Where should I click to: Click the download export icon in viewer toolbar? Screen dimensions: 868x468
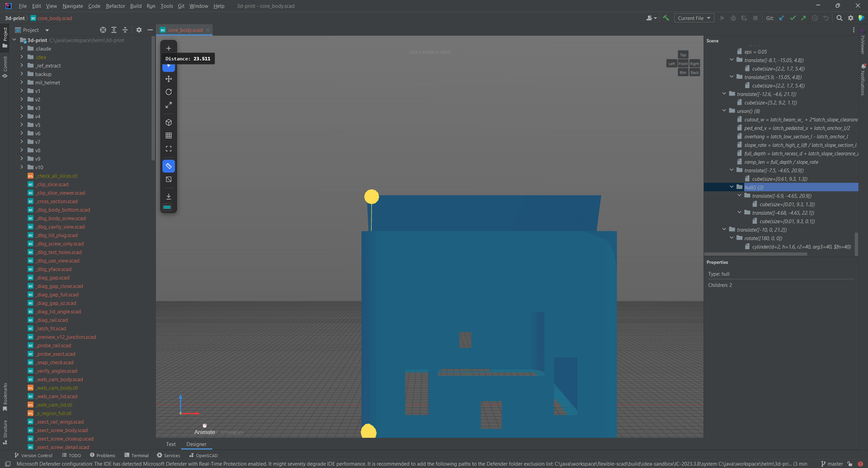pyautogui.click(x=169, y=196)
